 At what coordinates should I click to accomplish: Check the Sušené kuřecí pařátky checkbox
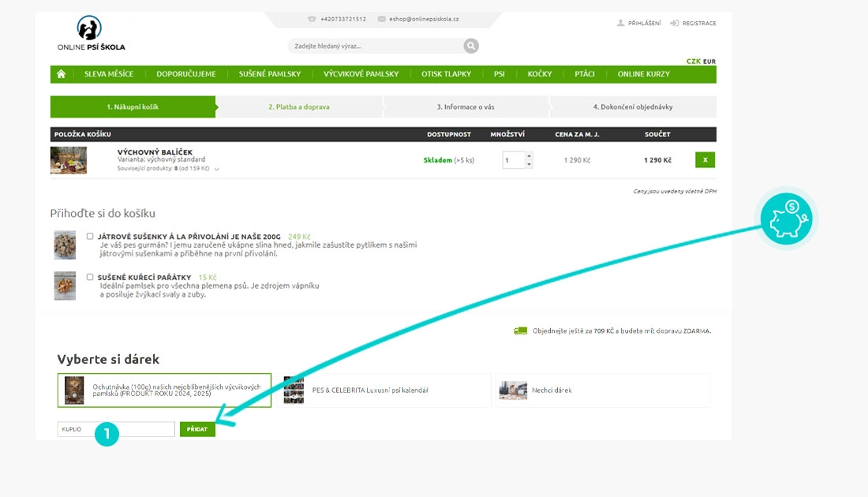(x=90, y=277)
